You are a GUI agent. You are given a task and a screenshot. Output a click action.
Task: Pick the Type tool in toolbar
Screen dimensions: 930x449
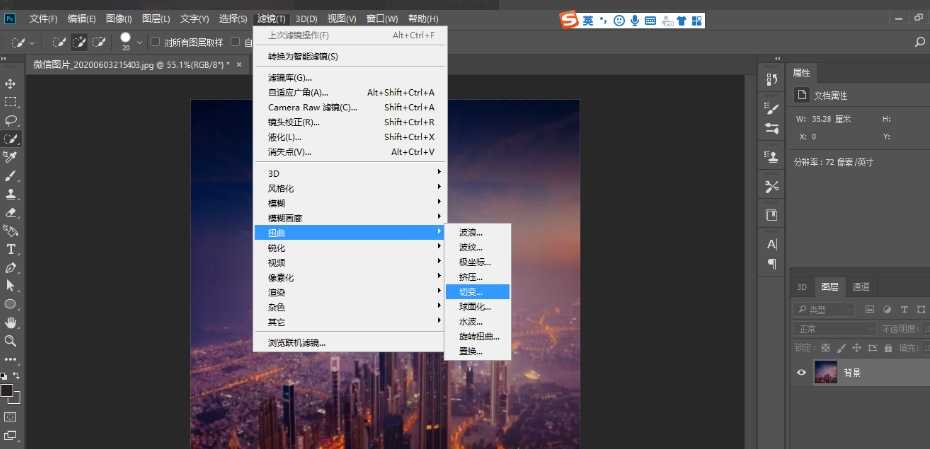[x=11, y=249]
